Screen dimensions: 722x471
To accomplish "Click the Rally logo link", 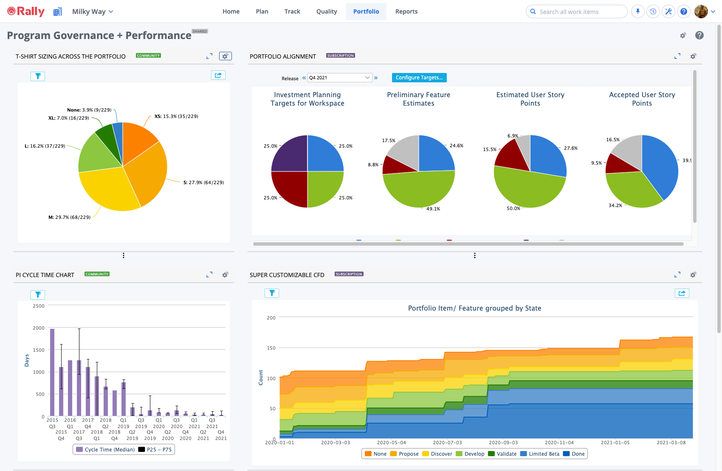I will coord(24,12).
